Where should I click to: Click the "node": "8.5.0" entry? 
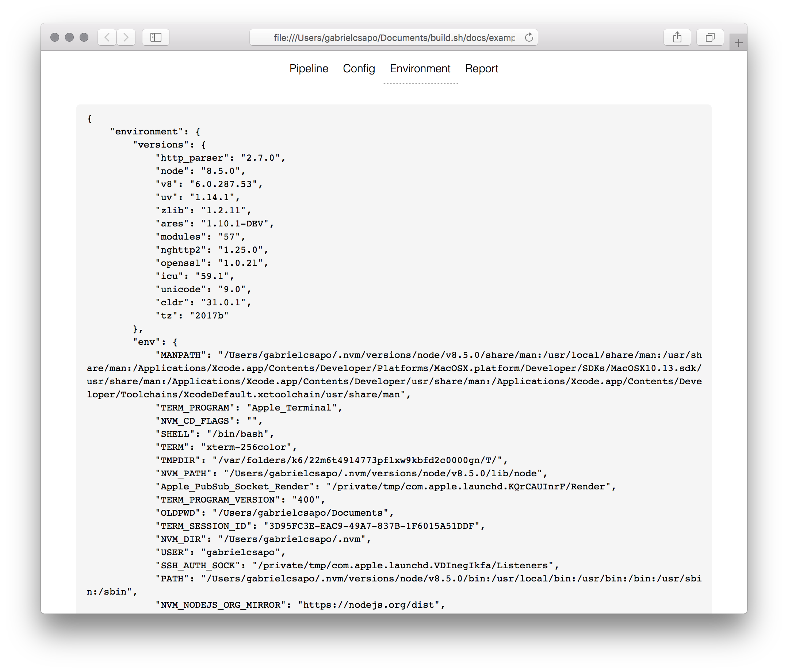[200, 171]
